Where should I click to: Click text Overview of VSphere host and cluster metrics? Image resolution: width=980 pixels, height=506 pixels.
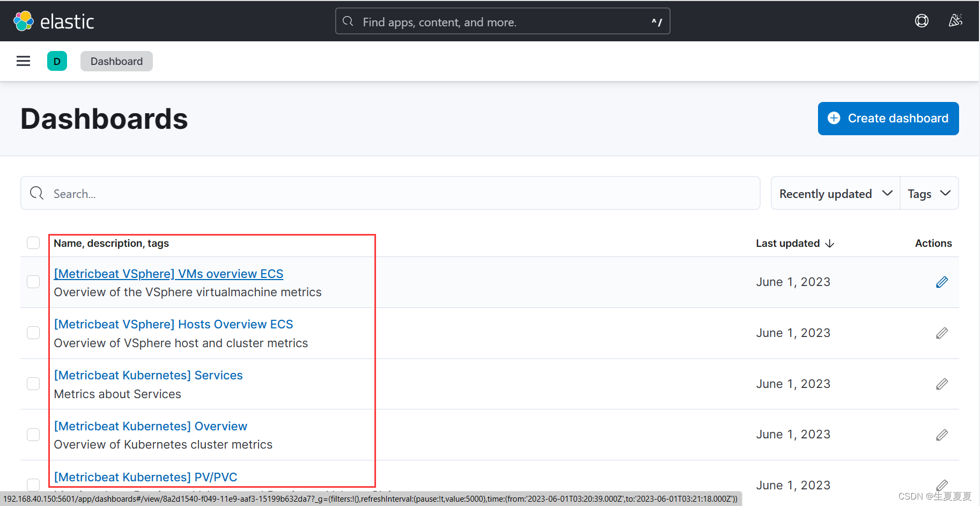(181, 343)
